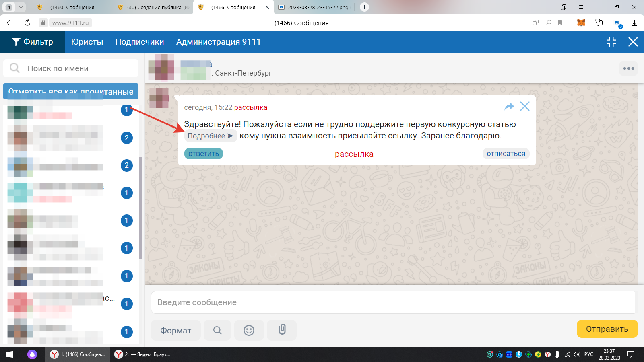Attach a file with the paperclip icon
This screenshot has height=362, width=644.
coord(281,330)
